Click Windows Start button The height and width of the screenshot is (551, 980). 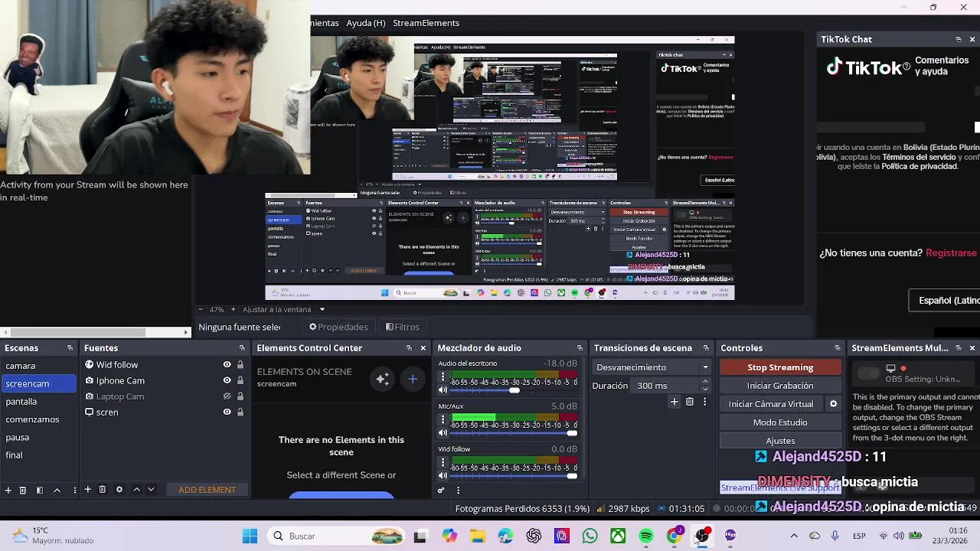click(250, 536)
